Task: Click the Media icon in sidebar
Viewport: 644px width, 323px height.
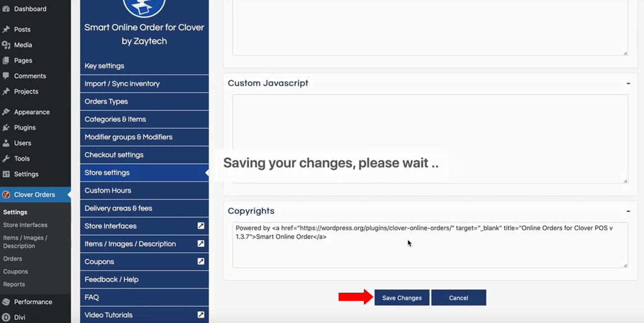Action: tap(6, 45)
